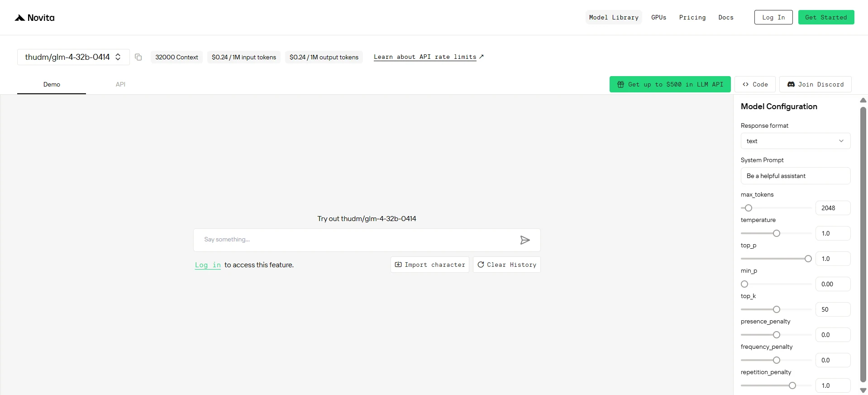868x395 pixels.
Task: Click the min_p value field 0.00
Action: 833,284
